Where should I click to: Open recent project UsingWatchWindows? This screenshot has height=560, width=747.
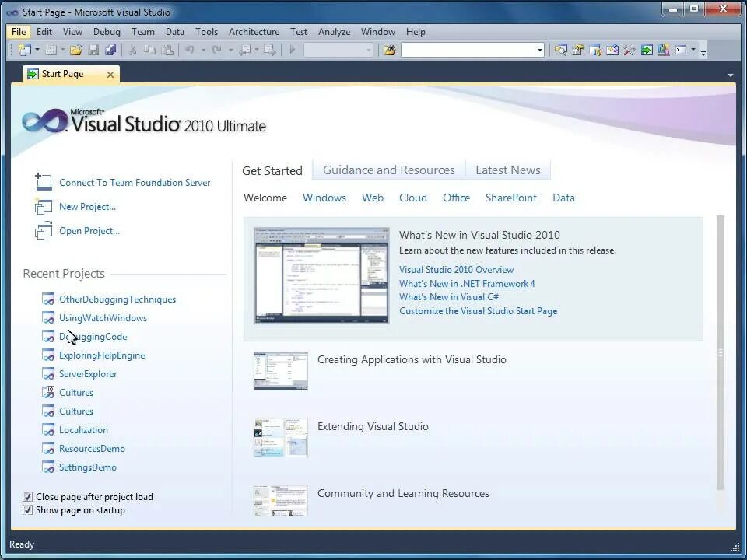click(103, 317)
